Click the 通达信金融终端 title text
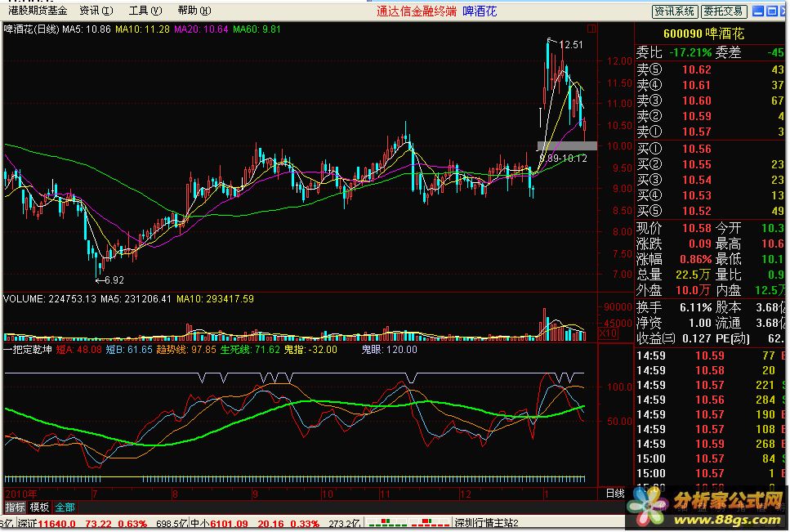Viewport: 790px width, 532px height. click(416, 11)
